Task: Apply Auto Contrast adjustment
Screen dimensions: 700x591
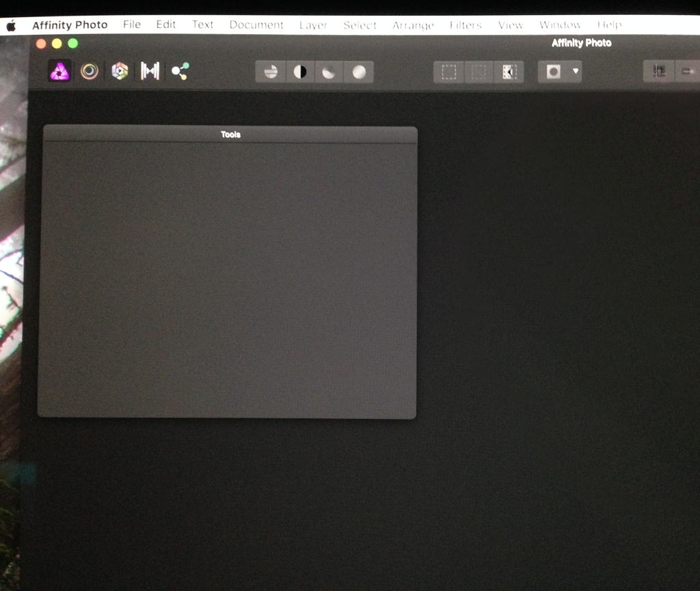Action: [x=300, y=72]
